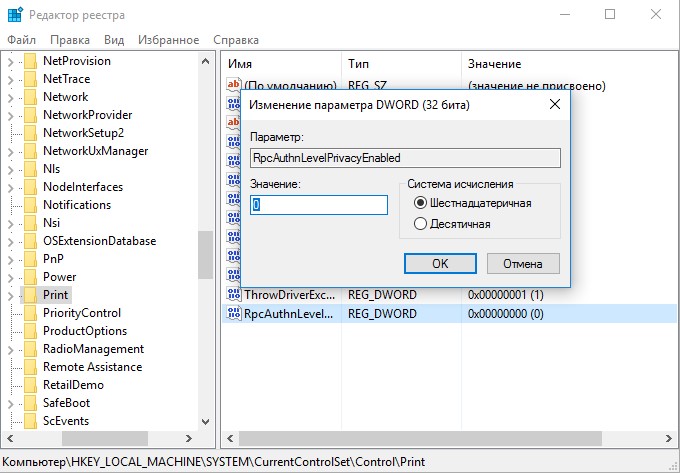Click the PriorityControl folder icon

tap(30, 313)
